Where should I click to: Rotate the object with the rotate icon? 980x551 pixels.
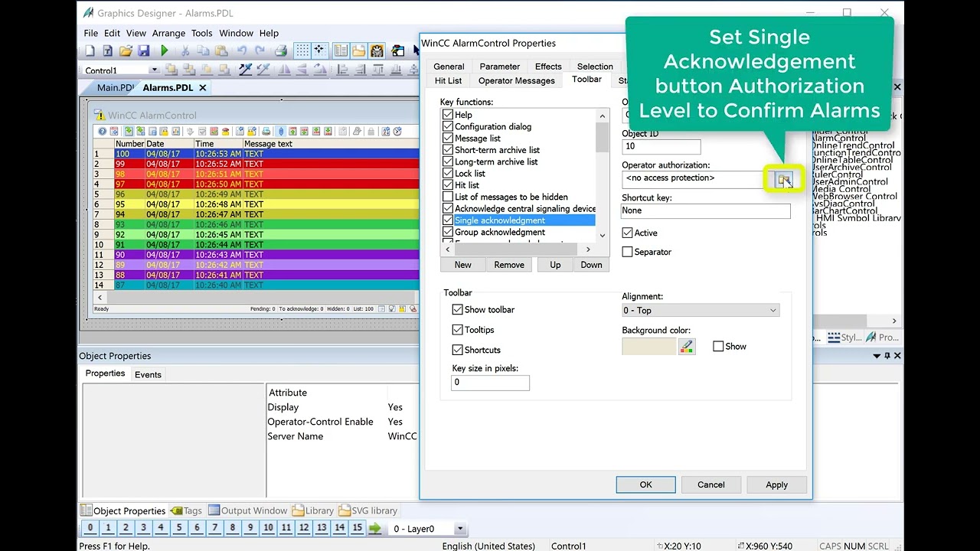click(x=319, y=70)
